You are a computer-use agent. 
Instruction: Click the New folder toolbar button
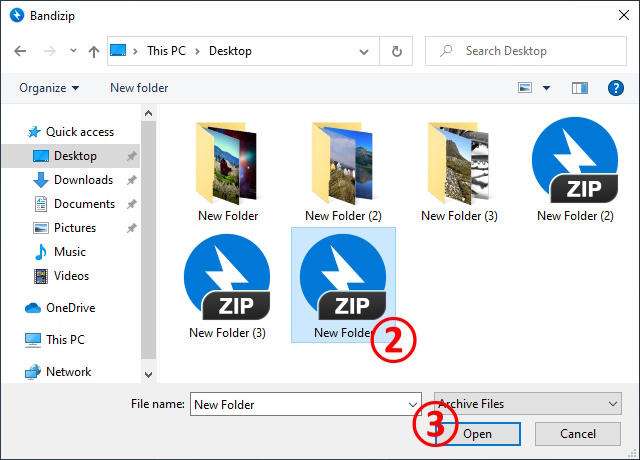pos(139,88)
